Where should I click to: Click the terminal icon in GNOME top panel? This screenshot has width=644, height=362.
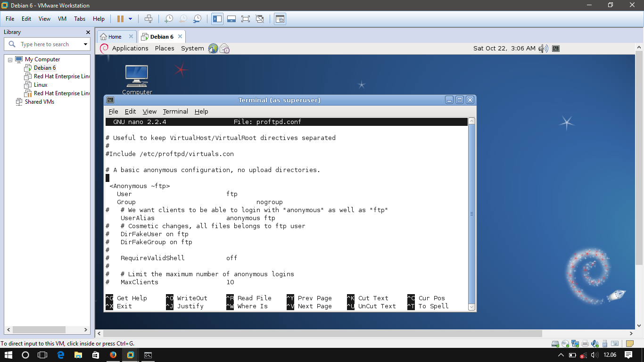(556, 48)
